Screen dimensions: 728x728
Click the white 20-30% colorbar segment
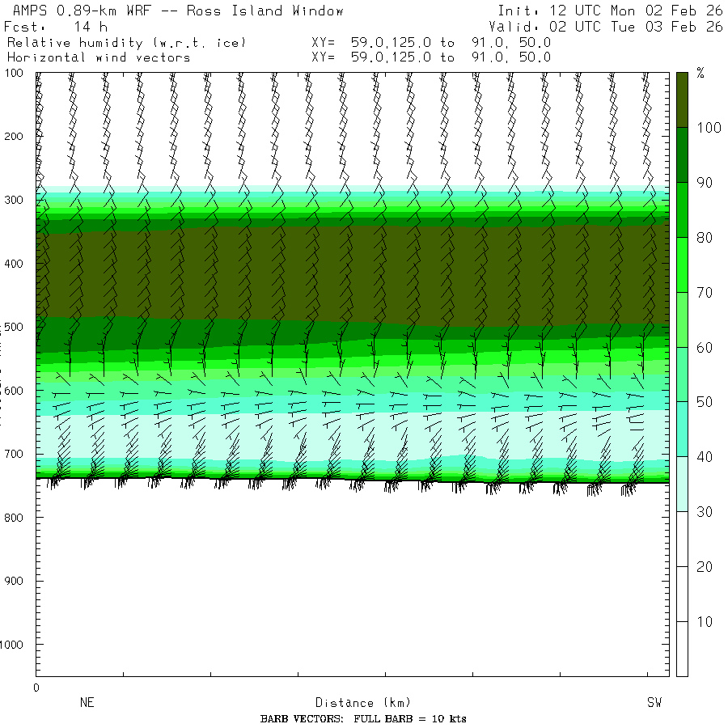click(x=682, y=539)
